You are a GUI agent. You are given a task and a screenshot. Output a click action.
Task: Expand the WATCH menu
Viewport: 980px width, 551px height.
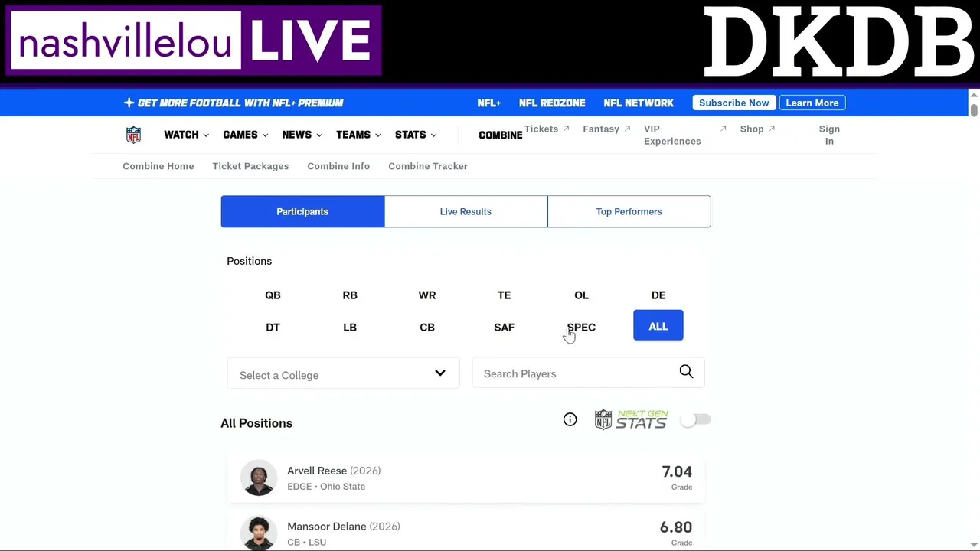[186, 135]
